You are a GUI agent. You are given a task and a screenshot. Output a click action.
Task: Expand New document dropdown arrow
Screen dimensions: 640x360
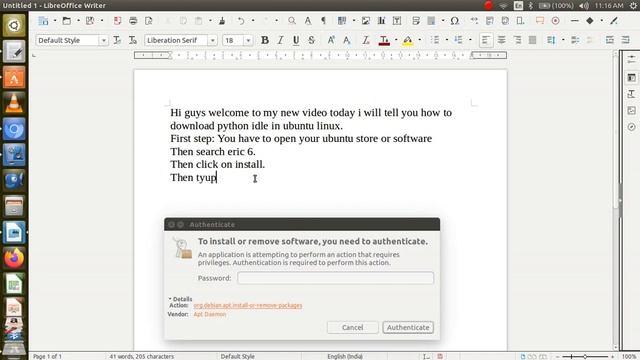tap(55, 21)
